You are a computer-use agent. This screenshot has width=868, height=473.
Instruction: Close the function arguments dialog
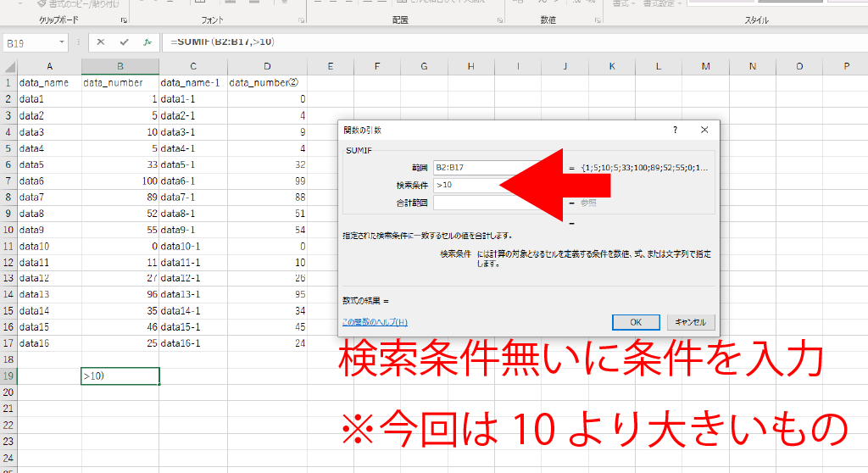704,131
